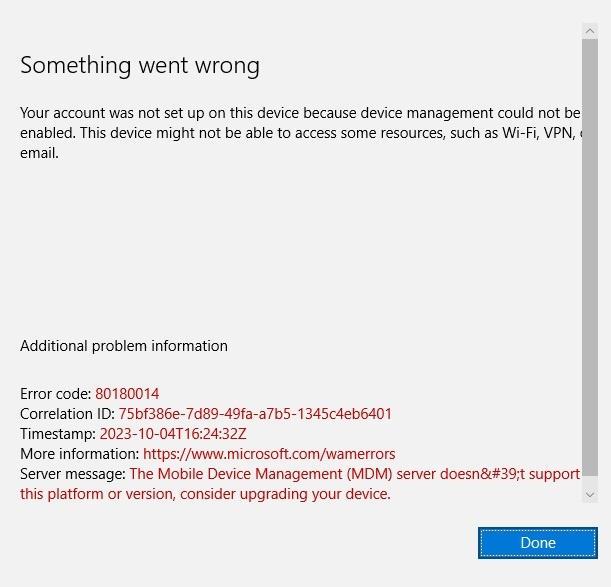This screenshot has height=587, width=611.
Task: Click the Mobile Device Management server message
Action: (x=300, y=484)
